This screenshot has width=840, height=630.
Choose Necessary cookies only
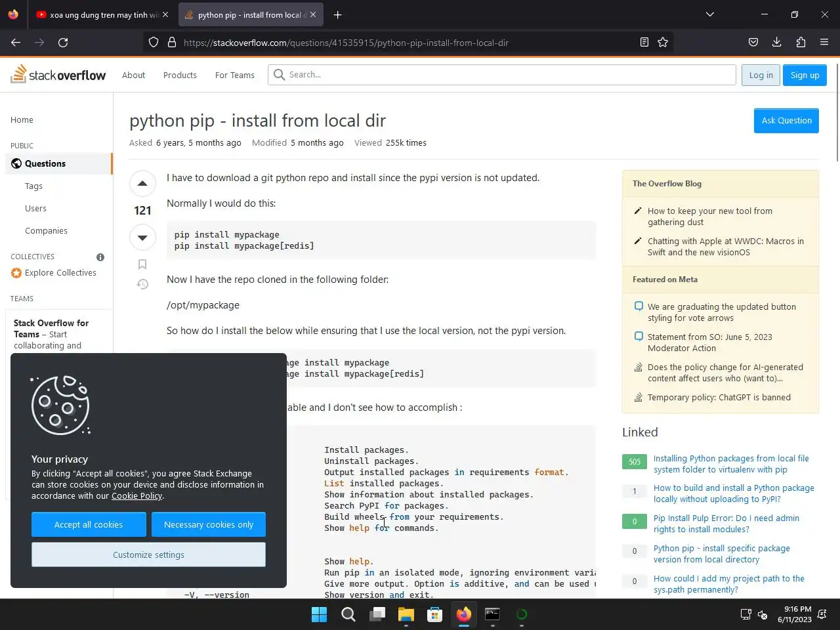click(x=209, y=524)
